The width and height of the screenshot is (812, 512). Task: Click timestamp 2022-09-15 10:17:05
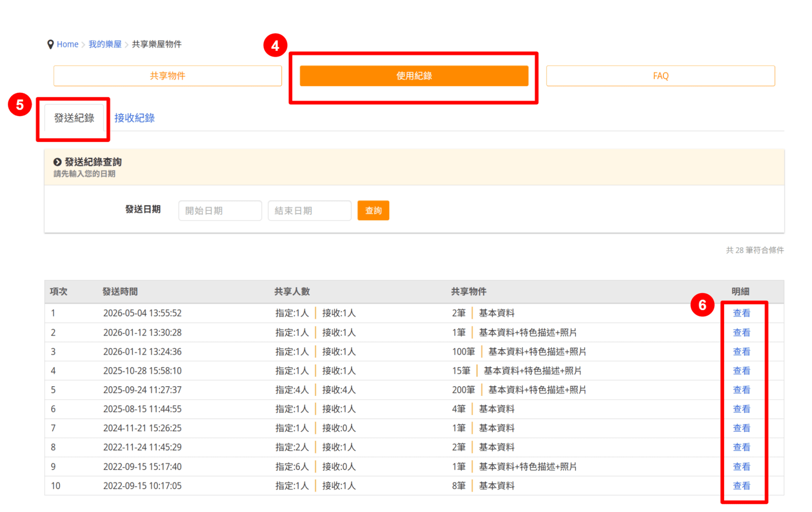pos(142,486)
